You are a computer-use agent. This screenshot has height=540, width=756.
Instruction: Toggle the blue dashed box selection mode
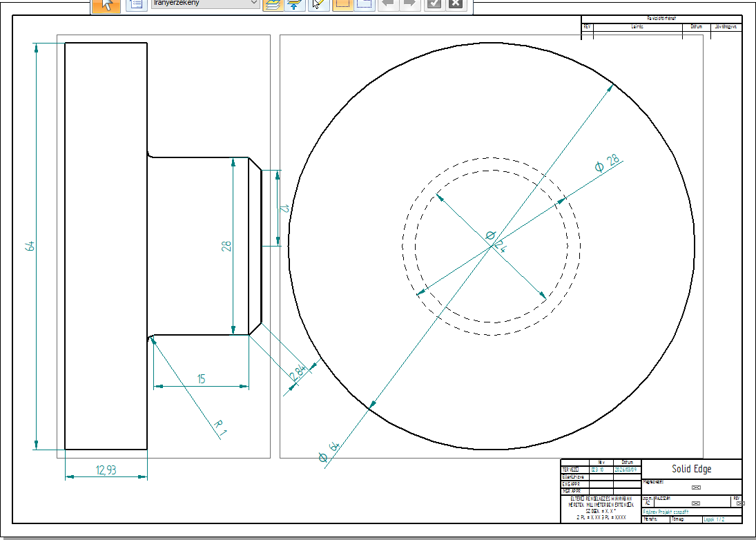(365, 4)
